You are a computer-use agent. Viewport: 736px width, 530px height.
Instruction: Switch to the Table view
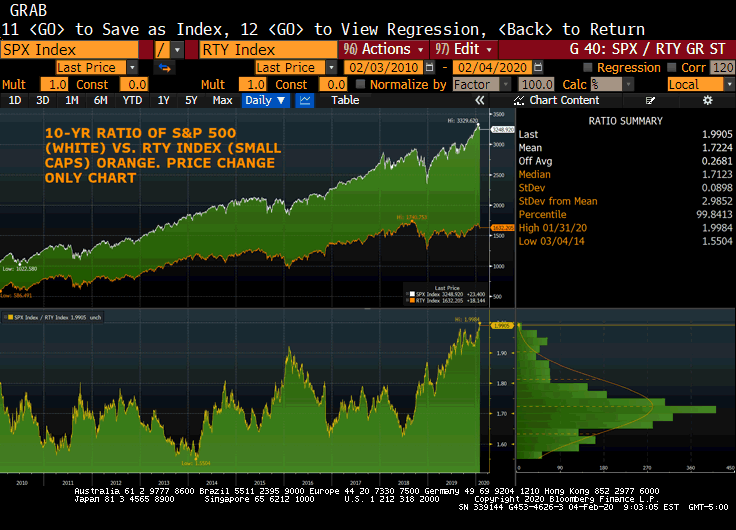(x=345, y=100)
